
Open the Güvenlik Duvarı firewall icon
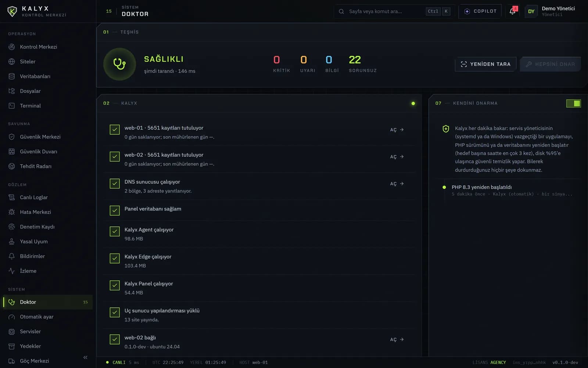[12, 151]
